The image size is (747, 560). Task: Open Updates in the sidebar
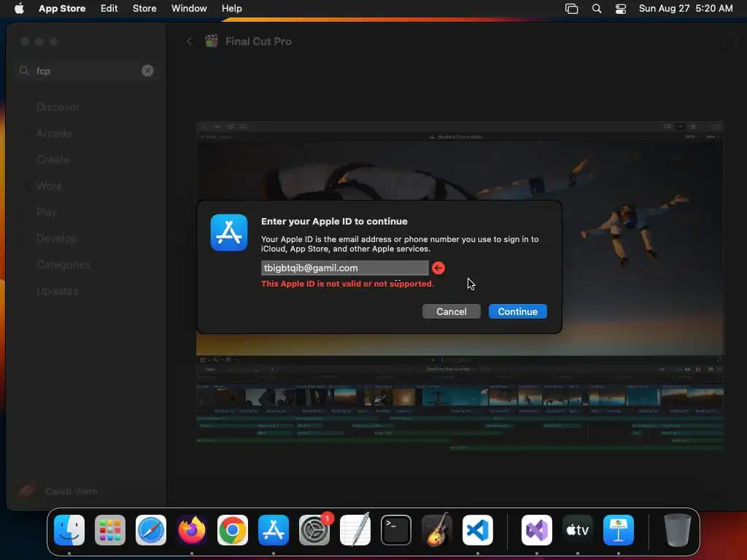57,290
